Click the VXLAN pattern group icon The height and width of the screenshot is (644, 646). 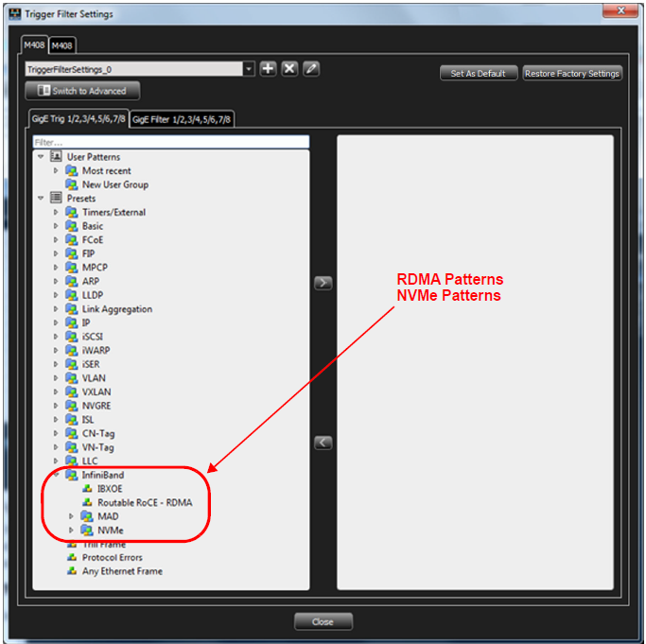[x=72, y=392]
